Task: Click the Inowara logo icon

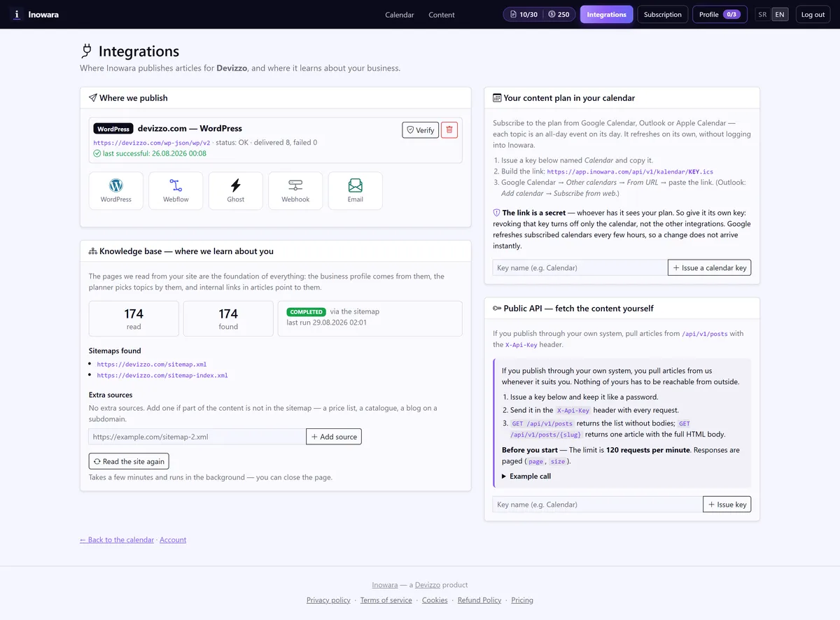Action: [x=17, y=14]
